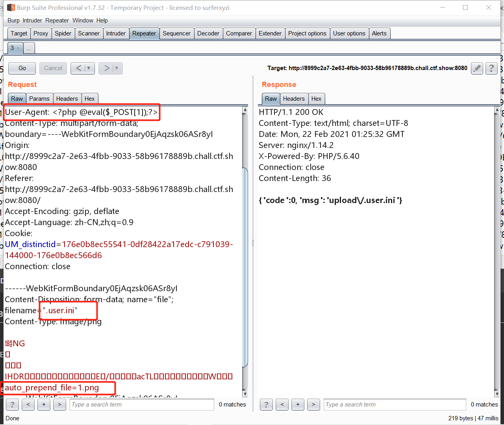The image size is (504, 425).
Task: Expand forward history dropdown arrow
Action: [x=117, y=68]
